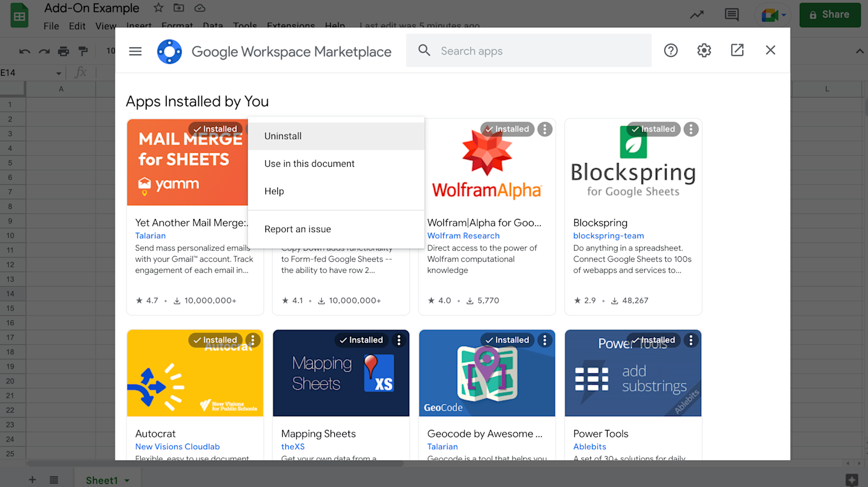Choose Report an issue

[x=336, y=229]
